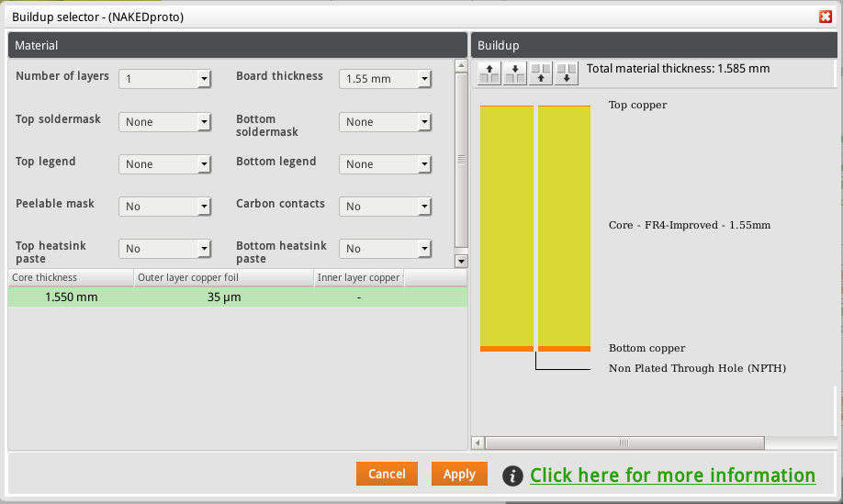
Task: Select the 1.550 mm core thickness cell
Action: tap(71, 297)
